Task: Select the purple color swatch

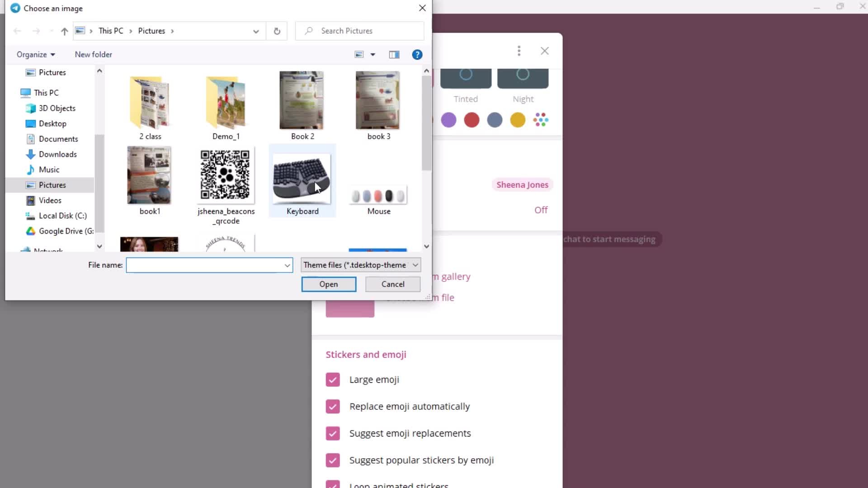Action: (x=448, y=120)
